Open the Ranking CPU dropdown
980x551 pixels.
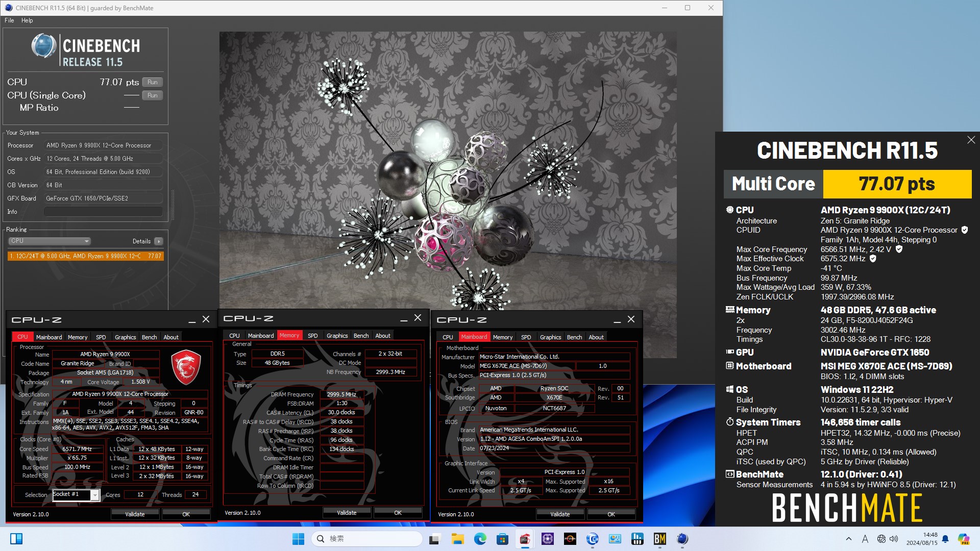click(x=50, y=241)
